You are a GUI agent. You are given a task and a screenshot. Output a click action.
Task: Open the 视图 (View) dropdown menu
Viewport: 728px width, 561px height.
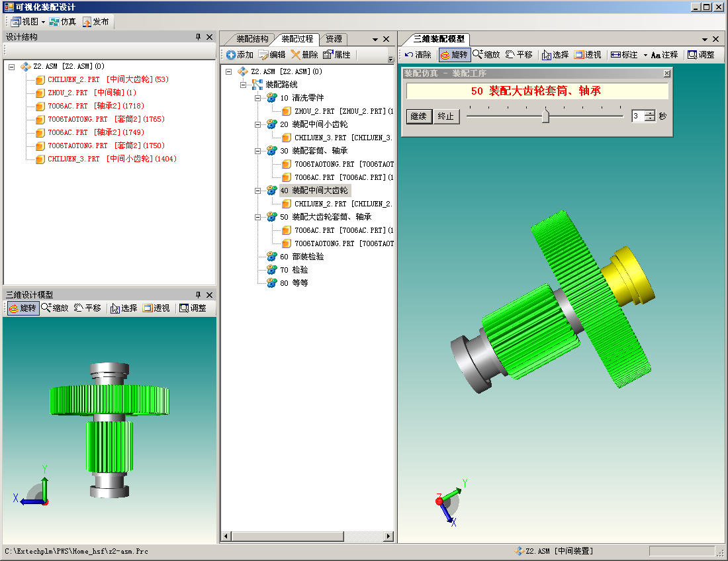pyautogui.click(x=44, y=22)
